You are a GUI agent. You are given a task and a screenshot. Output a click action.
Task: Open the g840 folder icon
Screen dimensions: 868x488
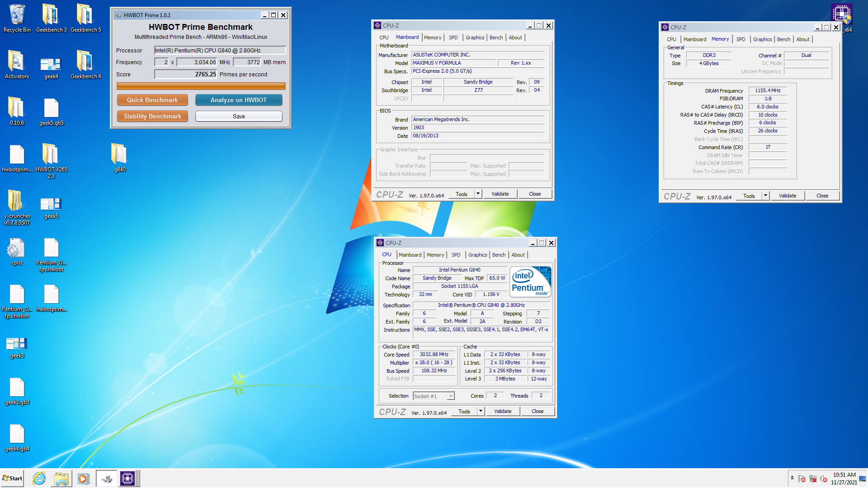point(119,158)
